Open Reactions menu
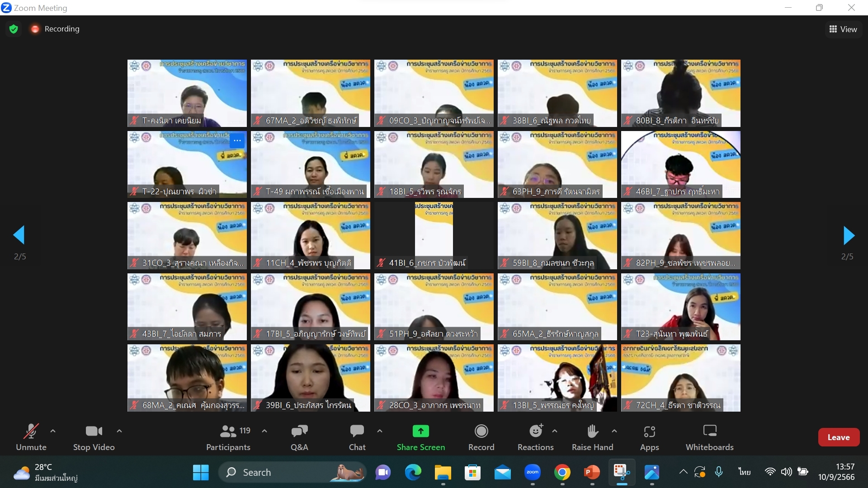 pos(536,437)
